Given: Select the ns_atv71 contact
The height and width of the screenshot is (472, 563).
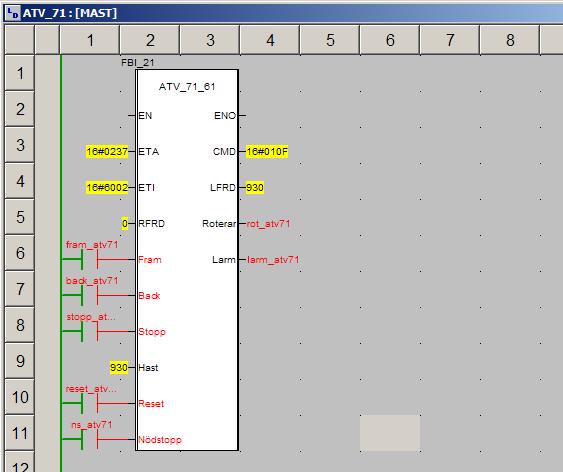Looking at the screenshot, I should pos(90,439).
